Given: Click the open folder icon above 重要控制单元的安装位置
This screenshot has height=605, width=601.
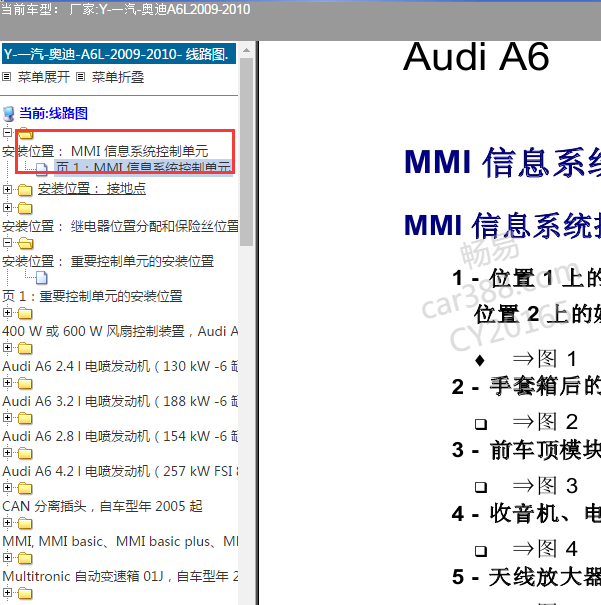Looking at the screenshot, I should [25, 243].
